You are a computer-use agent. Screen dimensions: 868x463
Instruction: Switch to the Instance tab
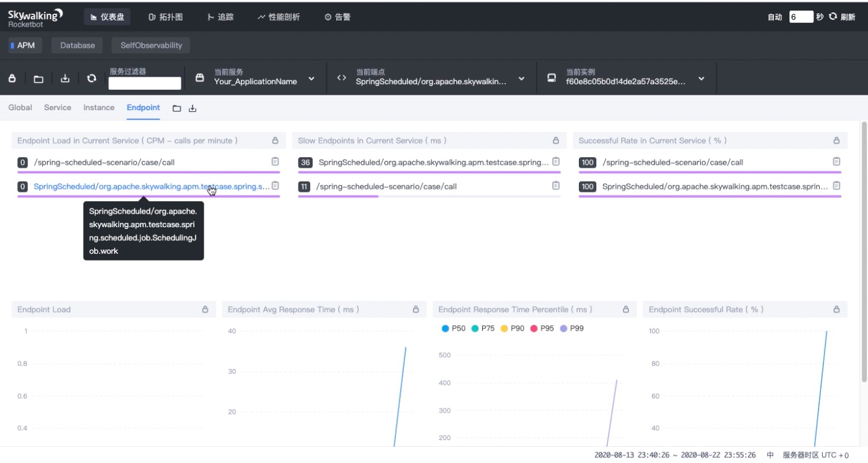[x=99, y=108]
